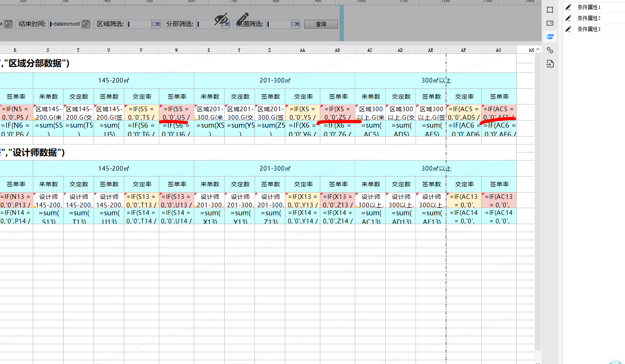The width and height of the screenshot is (625, 364).
Task: Open the cell element panel square icon
Action: point(550,10)
